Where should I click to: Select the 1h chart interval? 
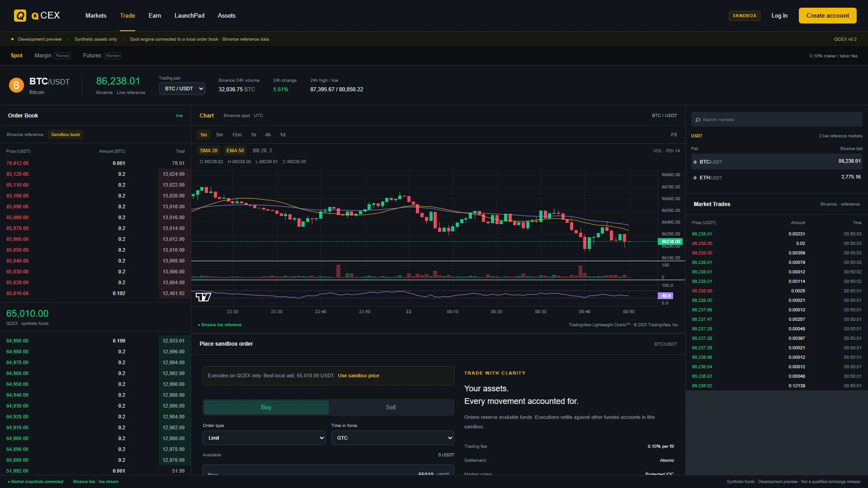254,135
